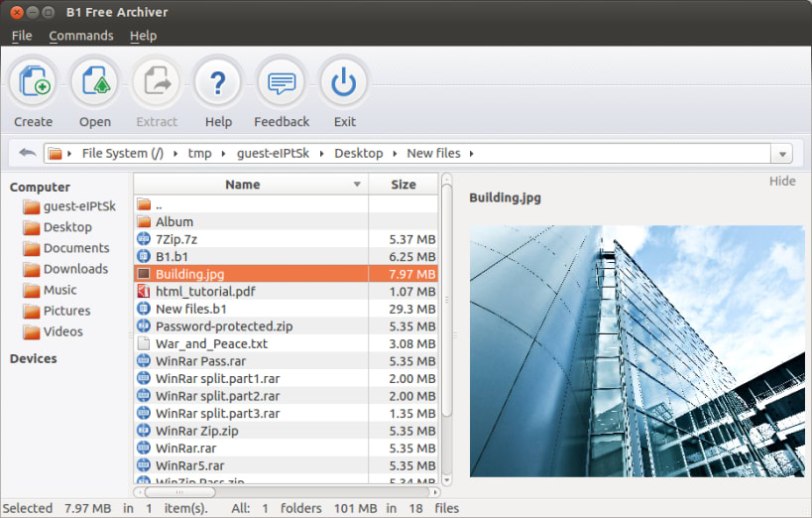Open the Videos folder in sidebar
The image size is (812, 518).
pyautogui.click(x=53, y=331)
